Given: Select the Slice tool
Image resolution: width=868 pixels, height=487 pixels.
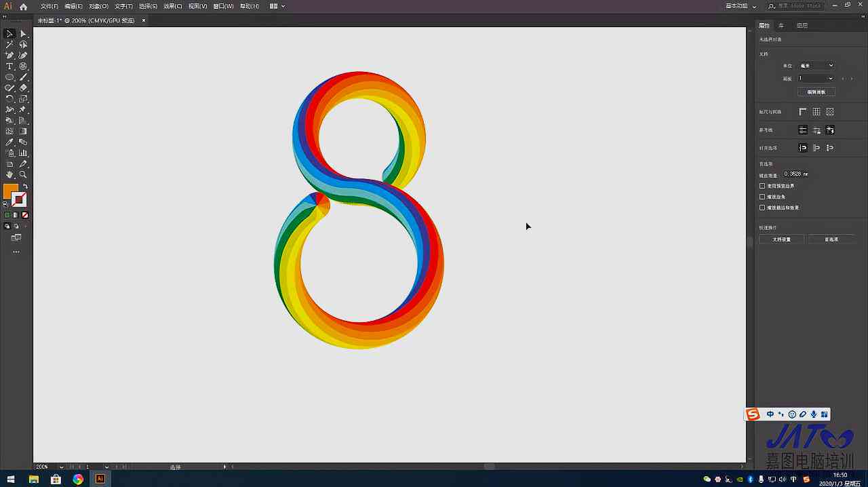Looking at the screenshot, I should coord(23,163).
